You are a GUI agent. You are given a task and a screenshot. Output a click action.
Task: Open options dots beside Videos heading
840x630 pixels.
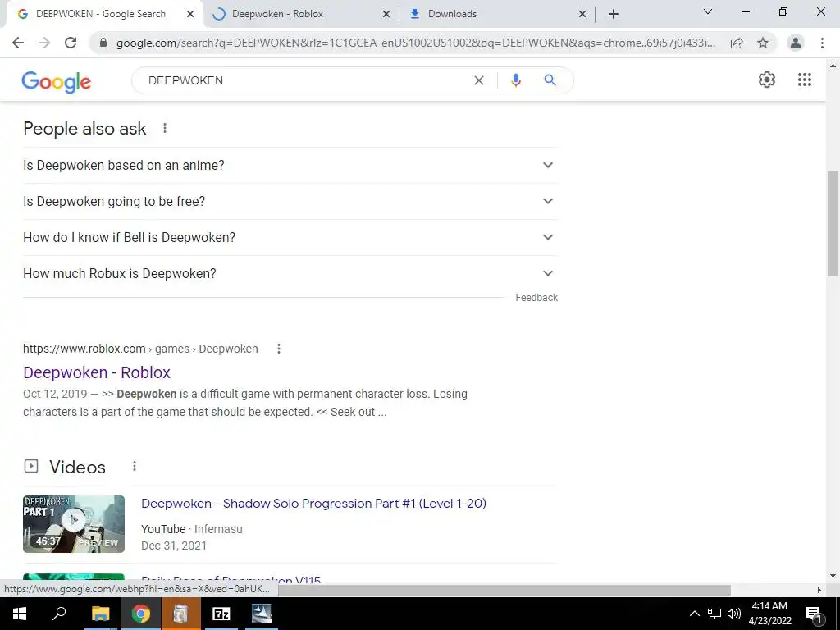click(135, 466)
